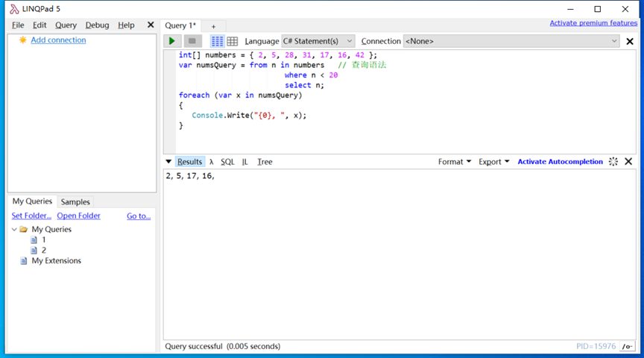Switch results to rich text view icon
The width and height of the screenshot is (644, 358).
pyautogui.click(x=217, y=41)
